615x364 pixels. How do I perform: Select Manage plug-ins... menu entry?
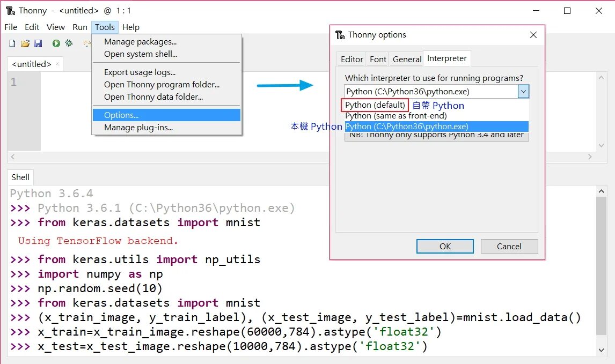(167, 128)
